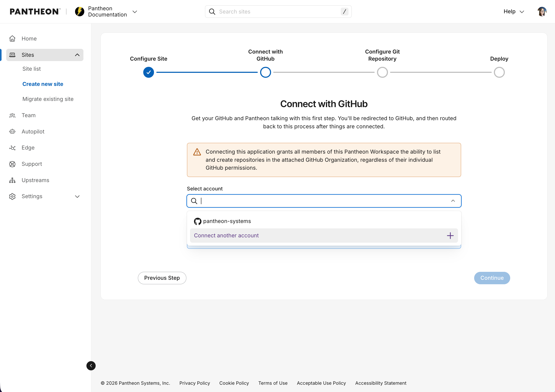Click the Deploy step circle
The height and width of the screenshot is (392, 555).
pyautogui.click(x=499, y=72)
